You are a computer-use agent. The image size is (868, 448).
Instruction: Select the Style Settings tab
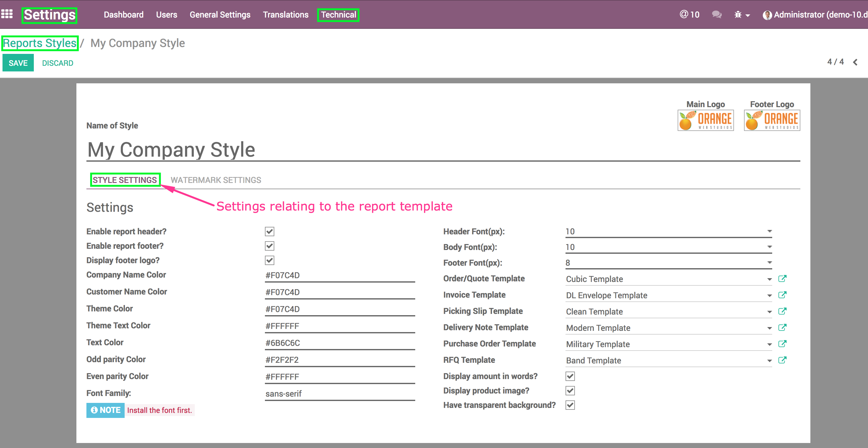pos(125,180)
